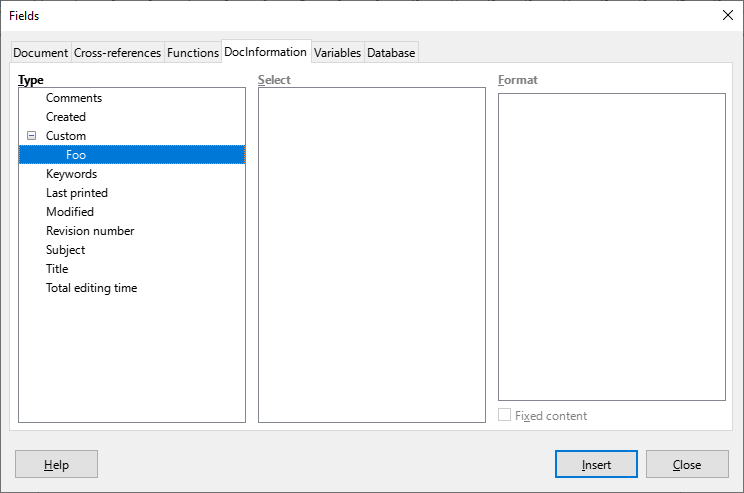Switch to the Document tab
This screenshot has width=744, height=493.
[41, 53]
